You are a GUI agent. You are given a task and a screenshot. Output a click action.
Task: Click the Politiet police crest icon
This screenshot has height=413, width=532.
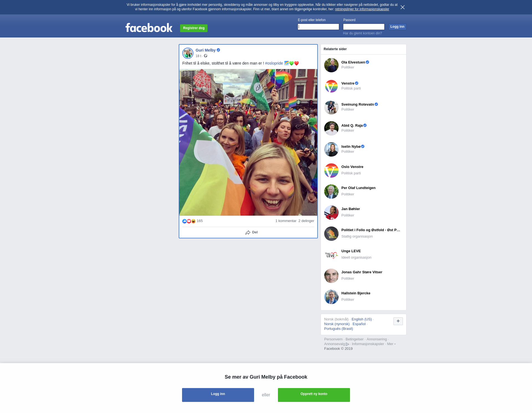pyautogui.click(x=331, y=234)
